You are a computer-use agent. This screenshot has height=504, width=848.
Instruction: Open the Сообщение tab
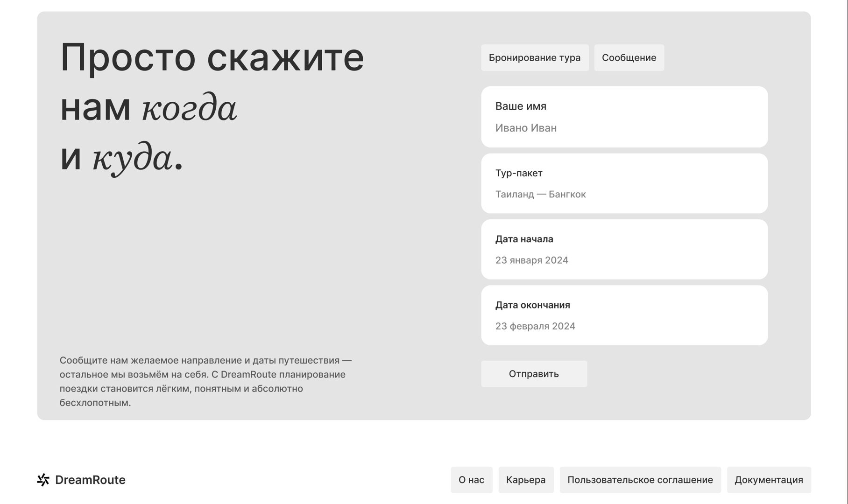click(629, 58)
